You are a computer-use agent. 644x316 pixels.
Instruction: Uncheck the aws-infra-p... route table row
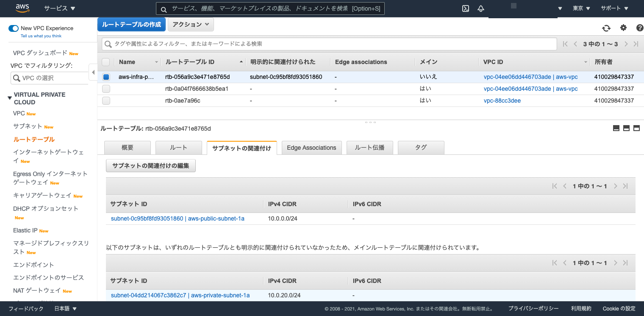coord(106,77)
